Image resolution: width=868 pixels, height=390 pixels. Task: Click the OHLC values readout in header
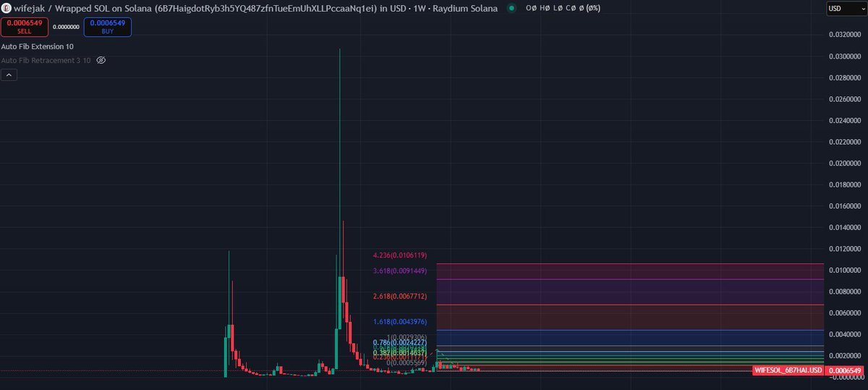563,8
